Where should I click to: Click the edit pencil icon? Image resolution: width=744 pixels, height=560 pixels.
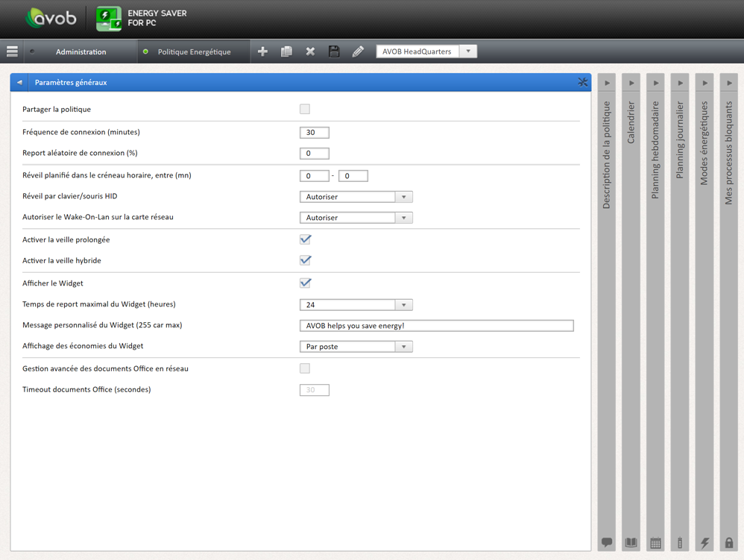coord(358,51)
